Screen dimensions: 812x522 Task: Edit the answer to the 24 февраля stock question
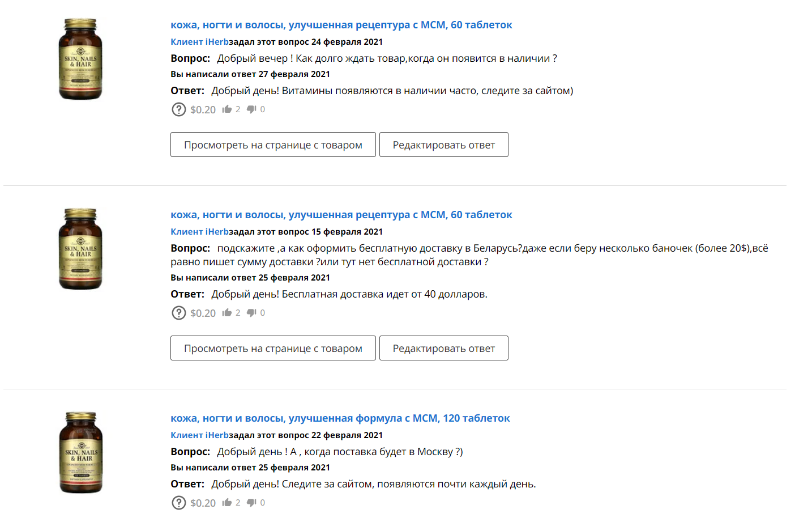tap(443, 145)
